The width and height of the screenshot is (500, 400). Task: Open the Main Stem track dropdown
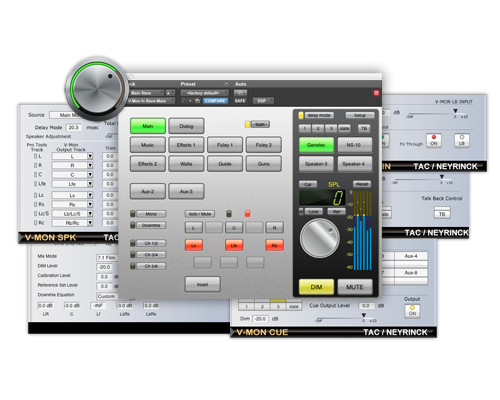(x=147, y=93)
